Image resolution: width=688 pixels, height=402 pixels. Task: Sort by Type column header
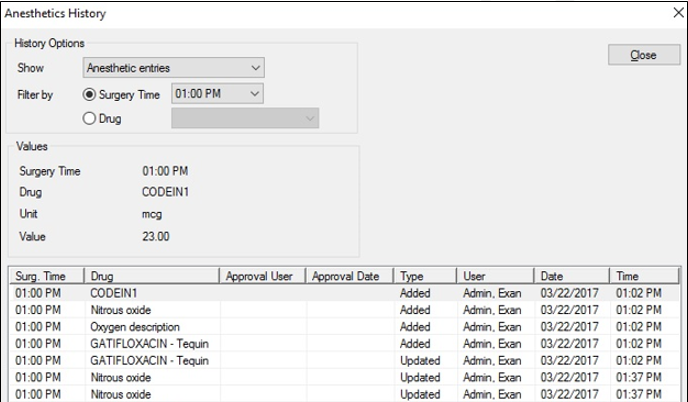coord(425,275)
